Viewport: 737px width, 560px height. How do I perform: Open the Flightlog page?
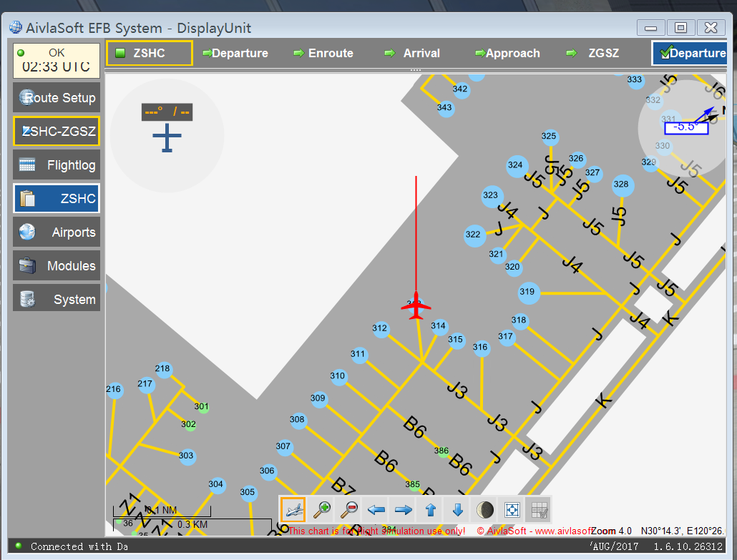pos(57,165)
